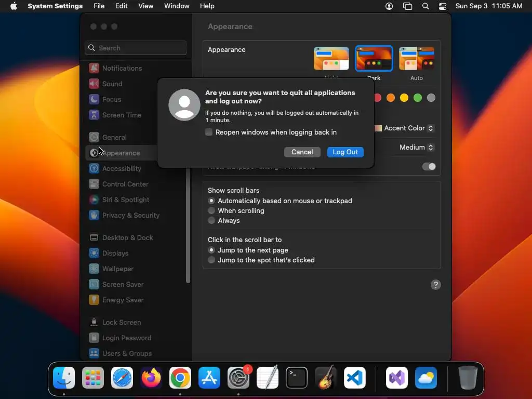The height and width of the screenshot is (399, 532).
Task: Open Control Center in menu bar
Action: click(443, 6)
